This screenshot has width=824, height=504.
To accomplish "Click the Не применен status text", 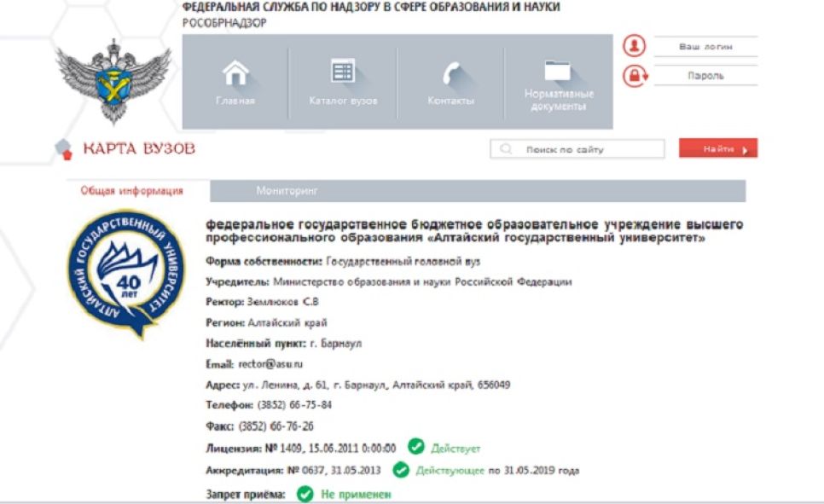I will pyautogui.click(x=356, y=494).
